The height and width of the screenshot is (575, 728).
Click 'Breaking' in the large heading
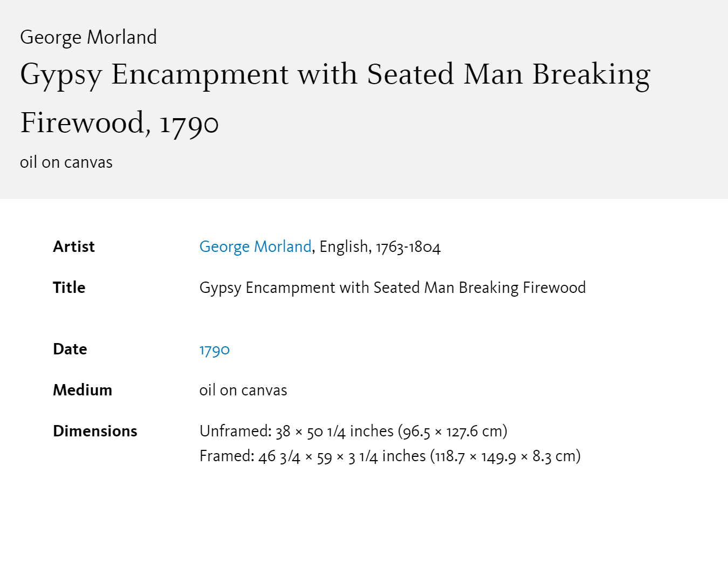[592, 76]
